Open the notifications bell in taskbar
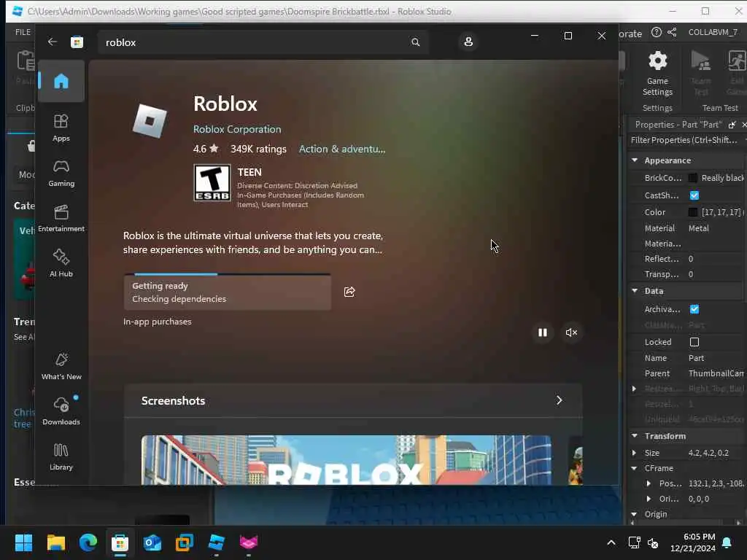This screenshot has width=747, height=560. [x=727, y=542]
